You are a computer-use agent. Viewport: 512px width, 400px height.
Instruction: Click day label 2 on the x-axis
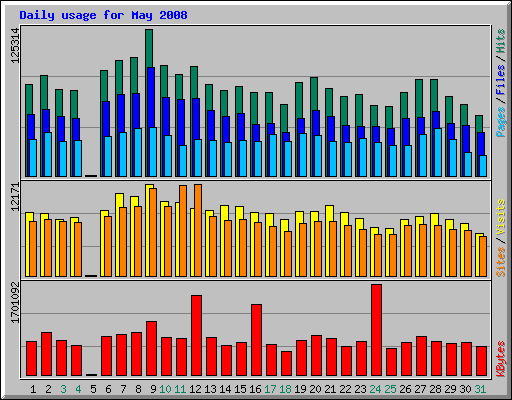point(48,389)
